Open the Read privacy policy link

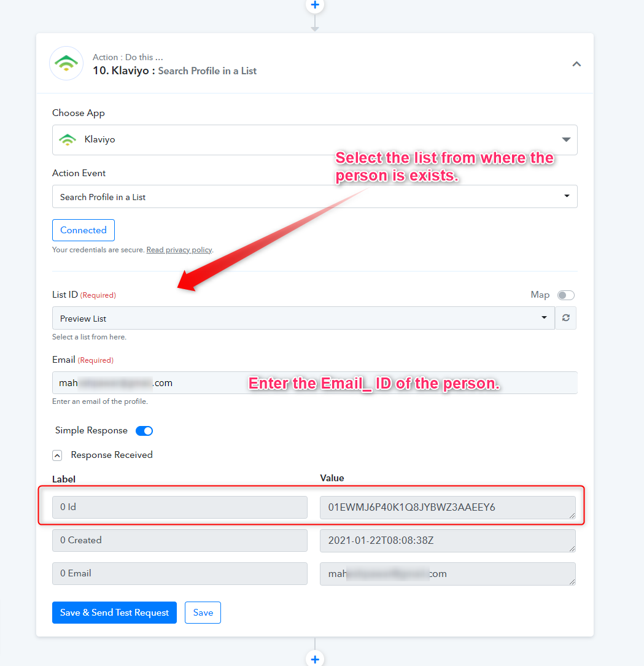(x=179, y=250)
